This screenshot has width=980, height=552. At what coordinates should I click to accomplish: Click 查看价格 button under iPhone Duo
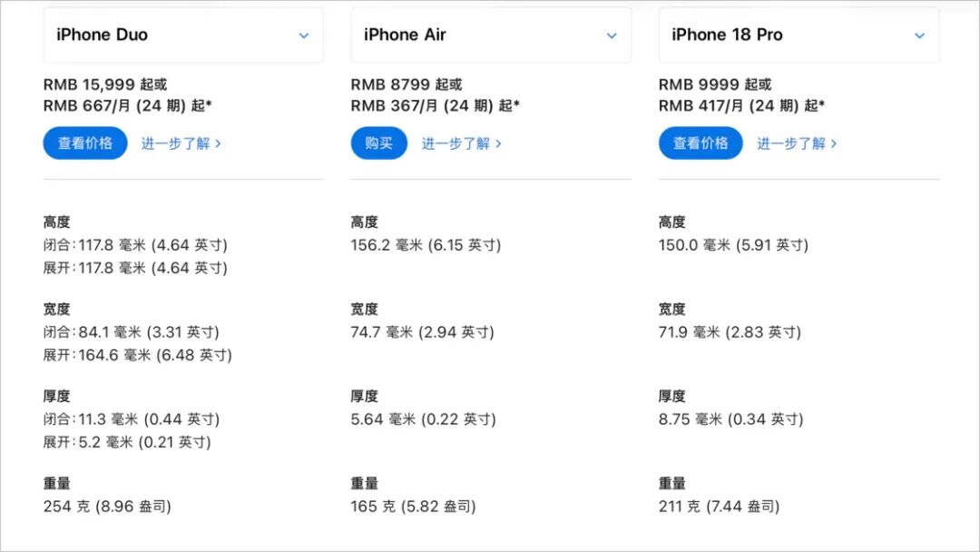pyautogui.click(x=85, y=143)
